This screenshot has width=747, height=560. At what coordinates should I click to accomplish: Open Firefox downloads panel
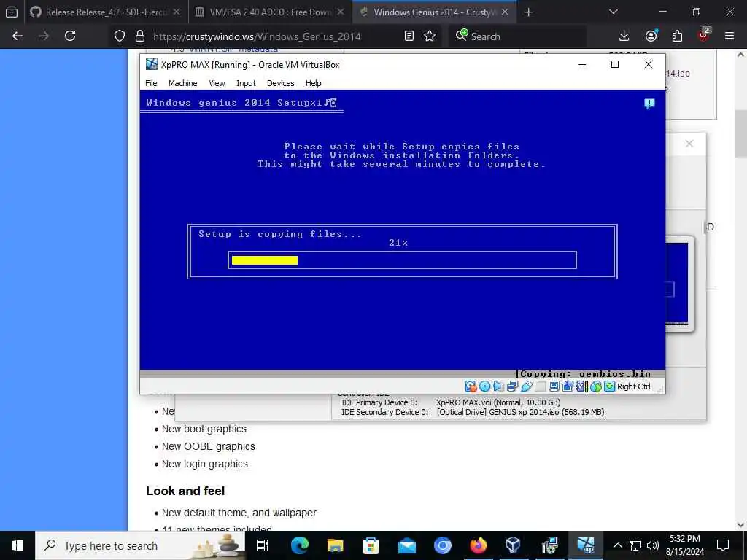(624, 36)
